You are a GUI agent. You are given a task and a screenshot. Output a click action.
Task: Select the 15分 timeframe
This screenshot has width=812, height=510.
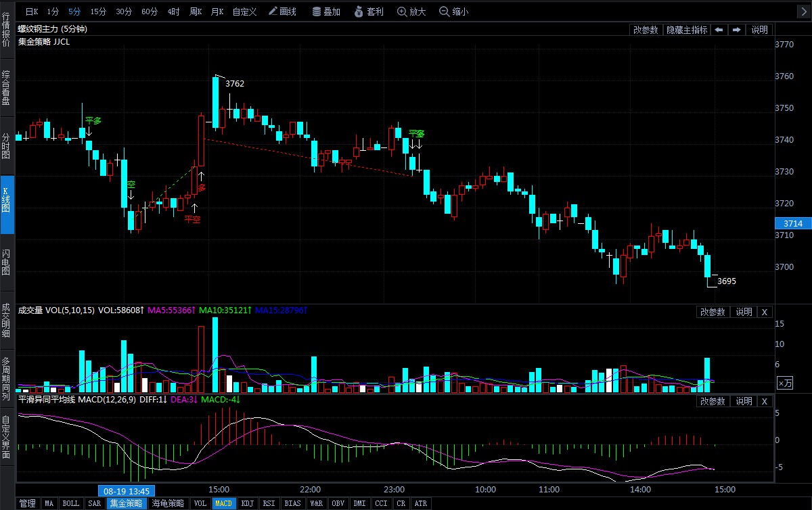98,11
